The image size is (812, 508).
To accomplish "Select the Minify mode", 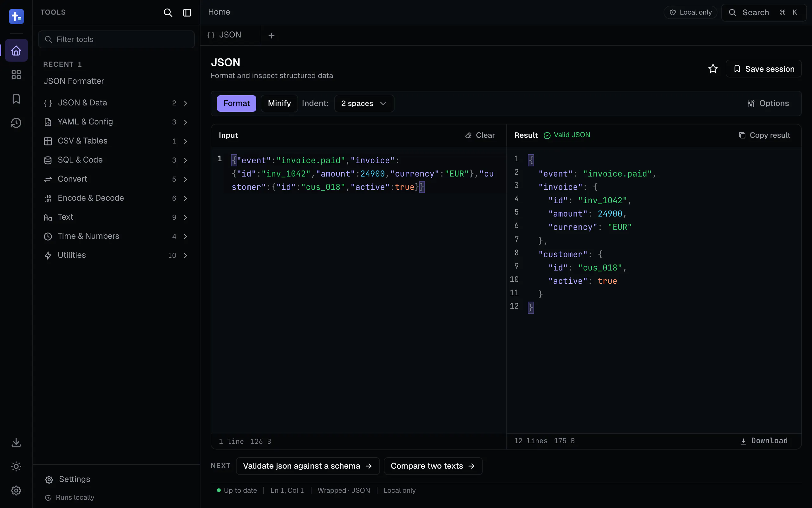I will (279, 104).
